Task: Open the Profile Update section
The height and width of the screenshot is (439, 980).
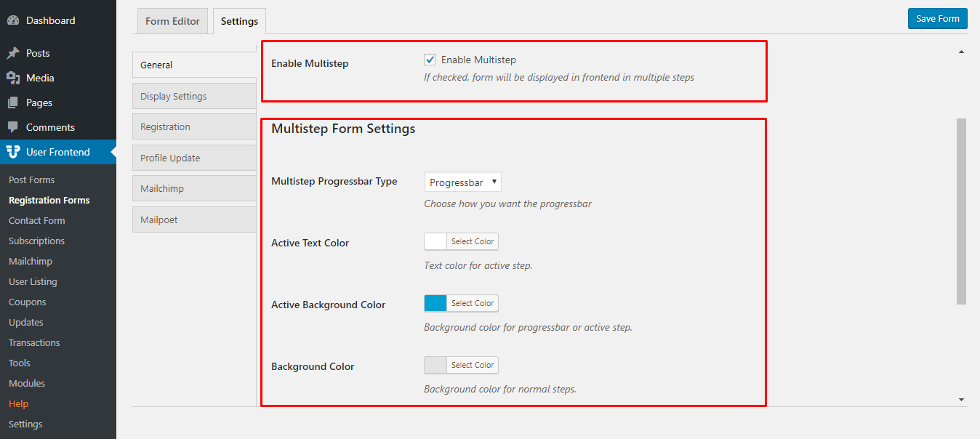Action: [194, 158]
